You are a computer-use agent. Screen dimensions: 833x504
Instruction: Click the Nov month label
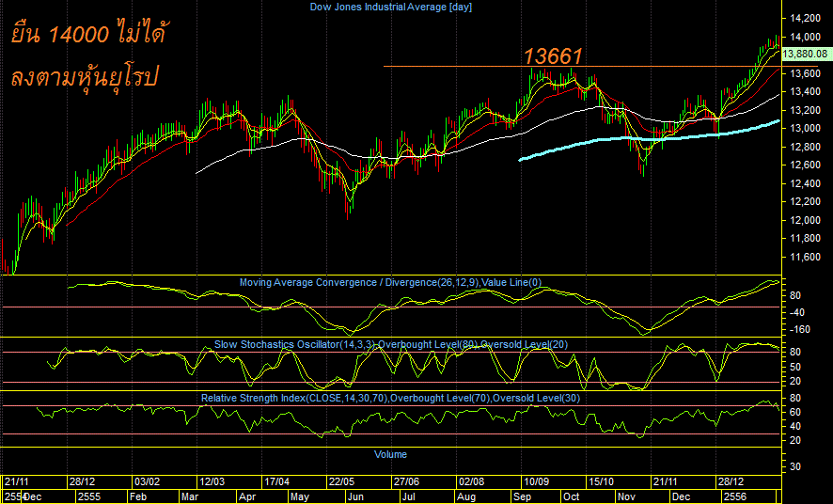pos(626,497)
